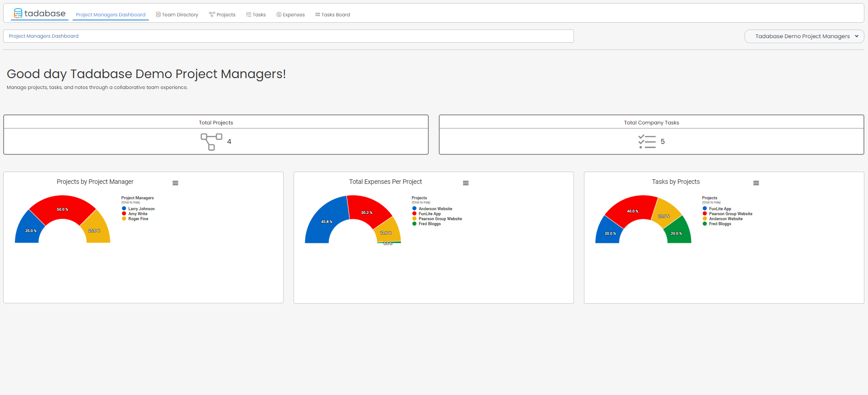Open the Expenses page
This screenshot has height=395, width=868.
point(290,15)
